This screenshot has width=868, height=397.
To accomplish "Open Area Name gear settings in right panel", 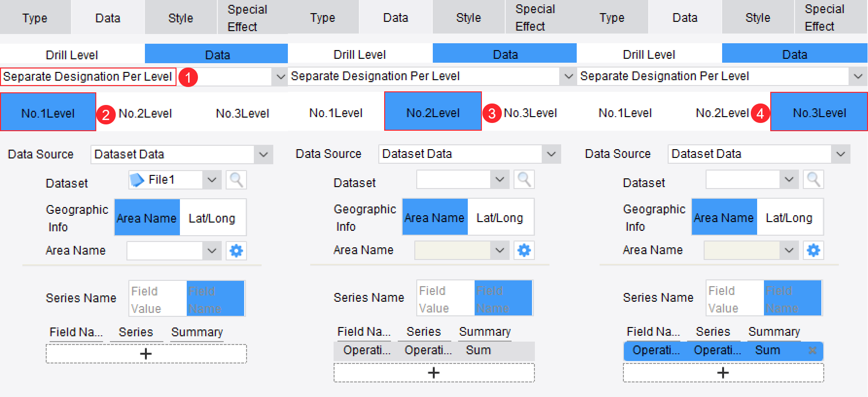I will coord(814,250).
